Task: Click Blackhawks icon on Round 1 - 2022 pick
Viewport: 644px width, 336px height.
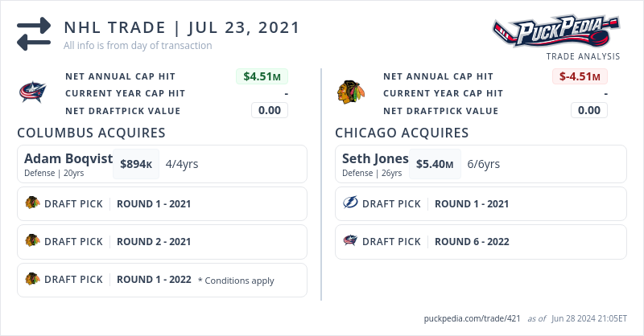Action: 32,279
